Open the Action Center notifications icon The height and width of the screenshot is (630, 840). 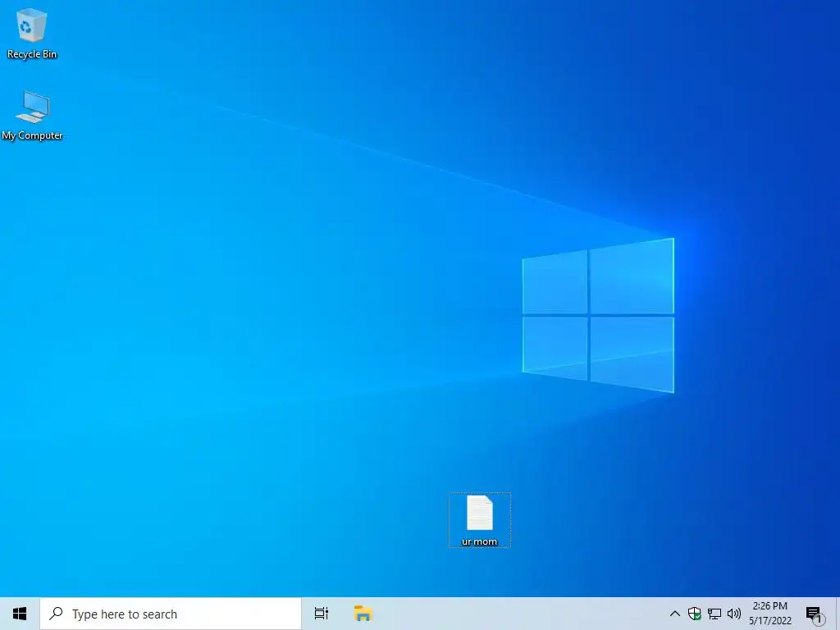pos(815,614)
